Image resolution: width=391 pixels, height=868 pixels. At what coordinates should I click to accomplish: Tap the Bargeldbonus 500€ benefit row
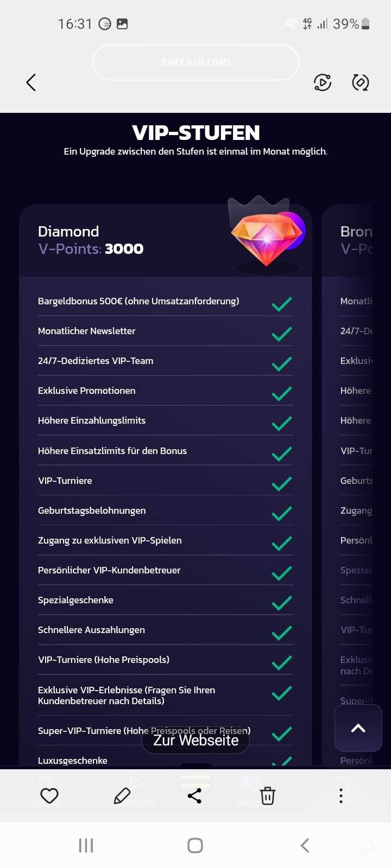pos(138,302)
